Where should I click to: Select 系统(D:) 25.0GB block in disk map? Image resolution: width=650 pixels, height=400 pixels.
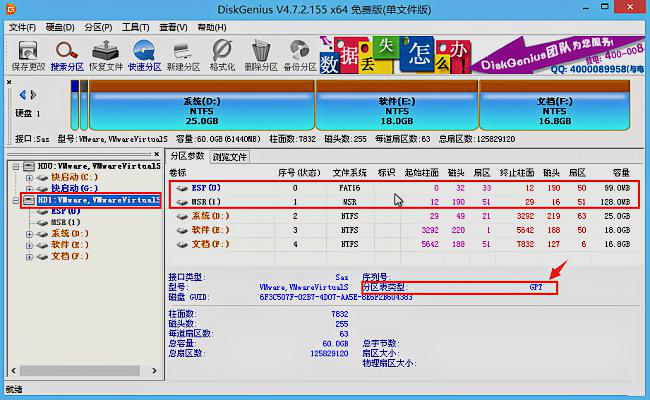201,105
